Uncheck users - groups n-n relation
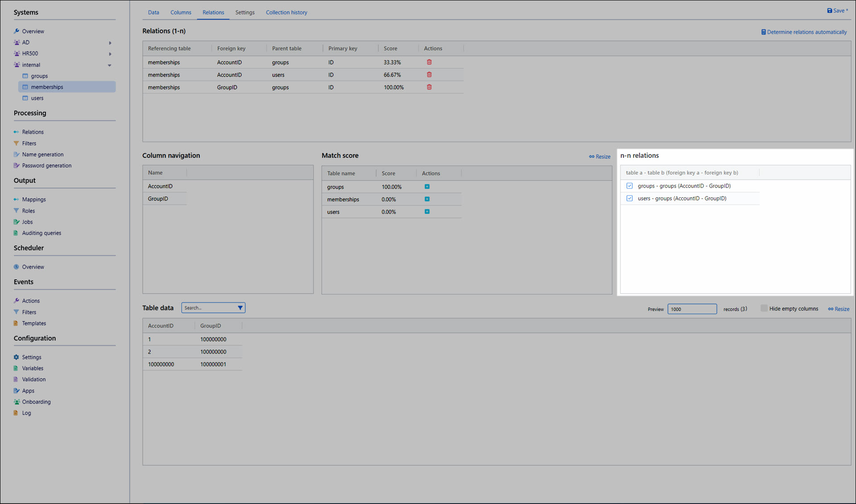Image resolution: width=856 pixels, height=504 pixels. tap(629, 198)
